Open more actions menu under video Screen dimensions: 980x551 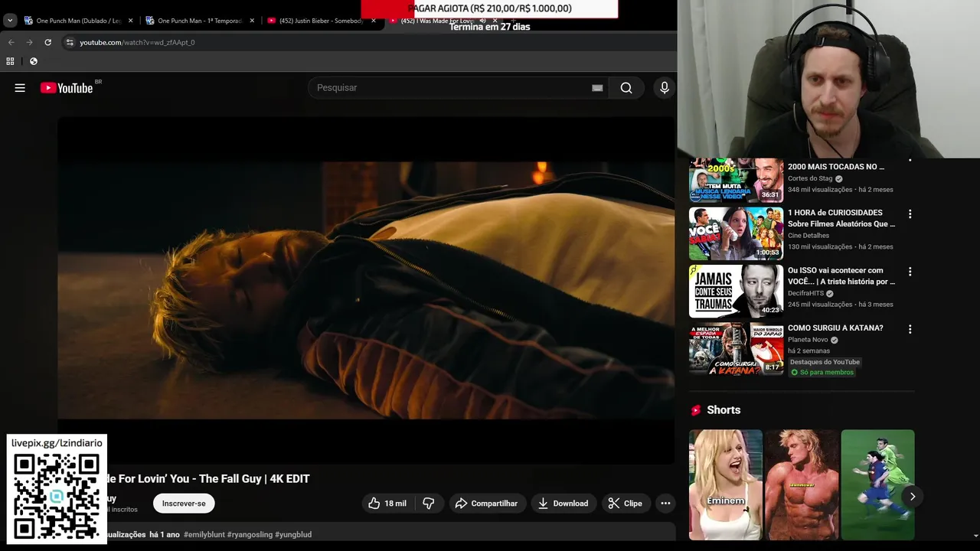pos(665,503)
